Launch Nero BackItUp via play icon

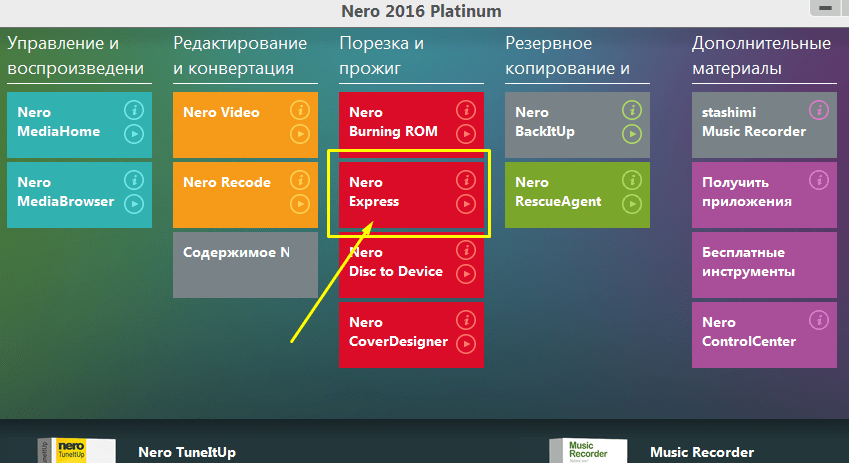click(631, 134)
